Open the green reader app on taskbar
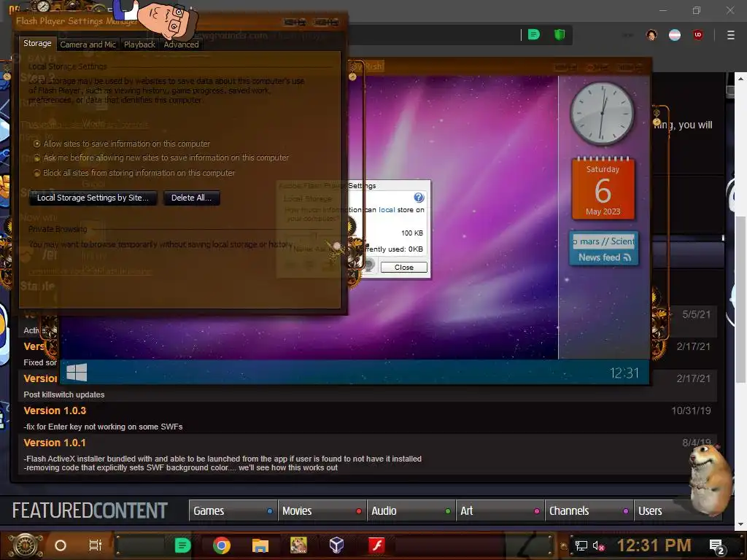747x560 pixels. click(182, 545)
